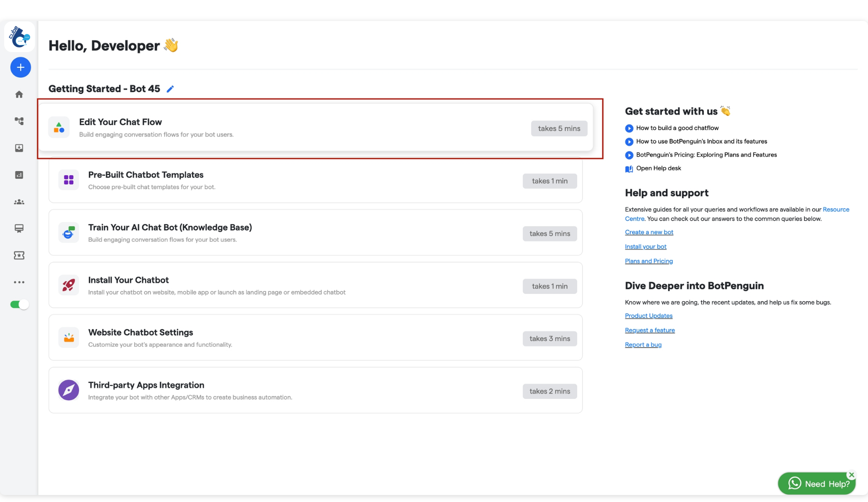The height and width of the screenshot is (502, 868).
Task: Click 'takes 5 mins' badge on Edit Chat Flow
Action: click(x=559, y=128)
